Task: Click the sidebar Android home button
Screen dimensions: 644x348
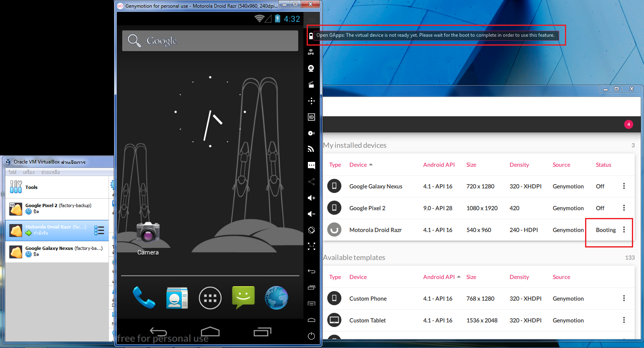Action: pos(311,320)
